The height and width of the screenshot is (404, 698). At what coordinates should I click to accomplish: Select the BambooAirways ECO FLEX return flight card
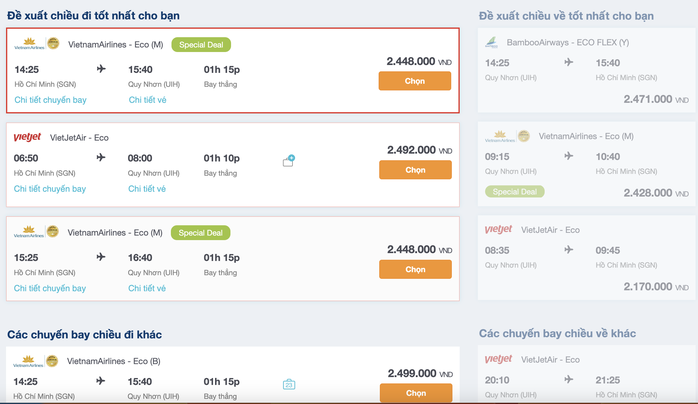[586, 70]
